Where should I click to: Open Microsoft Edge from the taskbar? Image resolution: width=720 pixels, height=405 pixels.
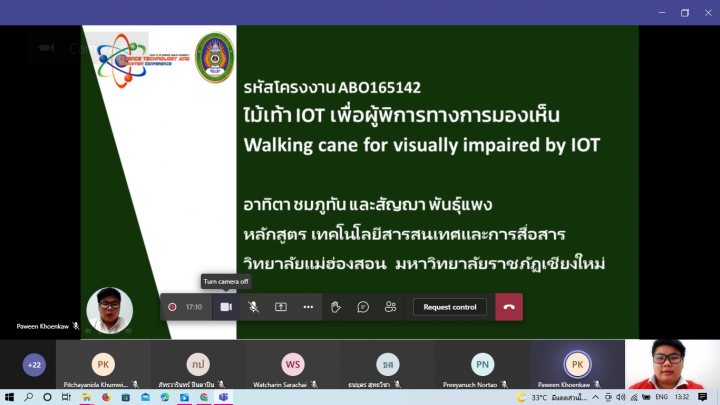click(x=165, y=397)
